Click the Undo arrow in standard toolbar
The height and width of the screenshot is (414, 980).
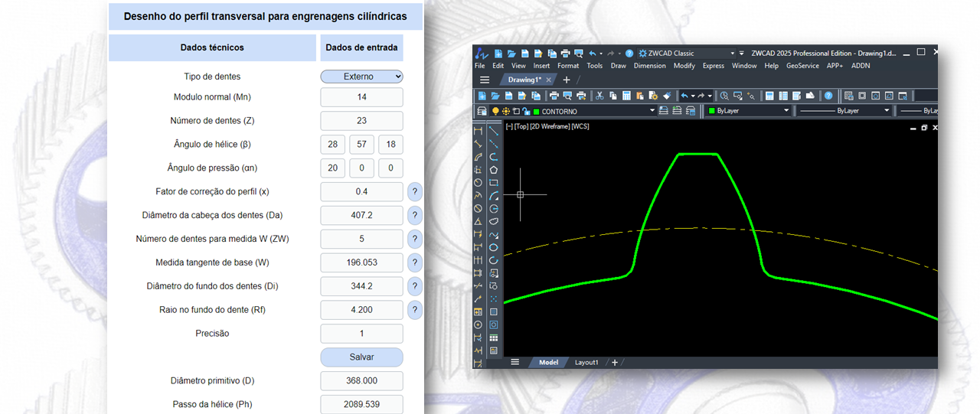coord(684,96)
